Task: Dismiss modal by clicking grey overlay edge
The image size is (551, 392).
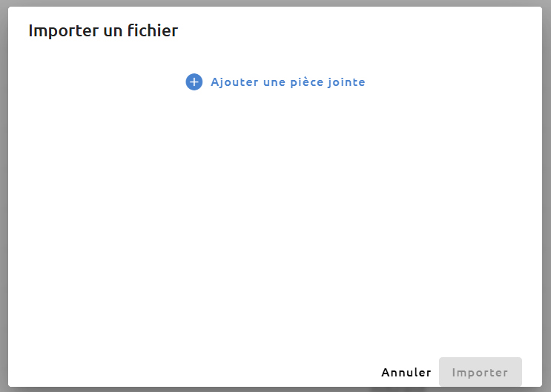Action: [4, 196]
